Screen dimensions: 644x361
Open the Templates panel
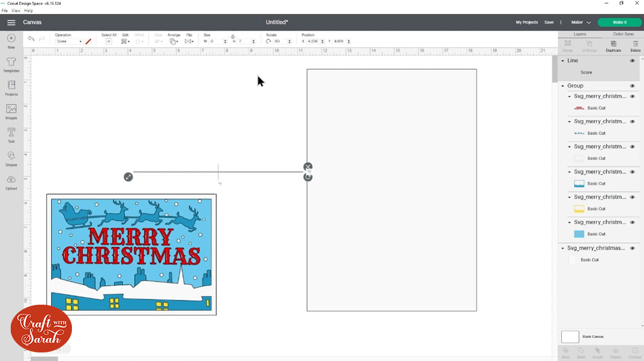click(11, 64)
